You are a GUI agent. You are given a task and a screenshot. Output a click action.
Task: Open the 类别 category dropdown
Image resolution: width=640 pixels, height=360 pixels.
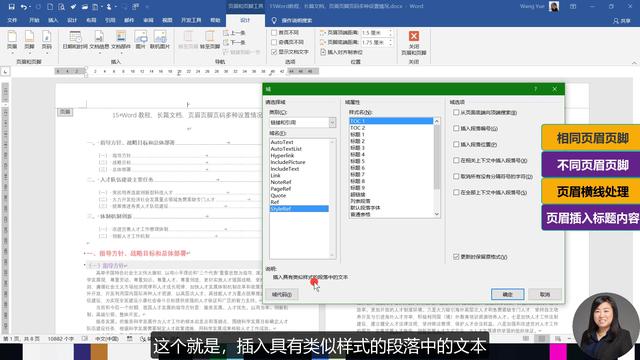[x=332, y=122]
